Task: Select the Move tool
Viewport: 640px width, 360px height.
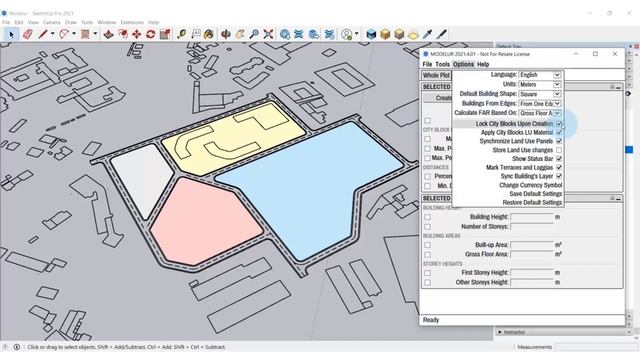Action: (136, 34)
